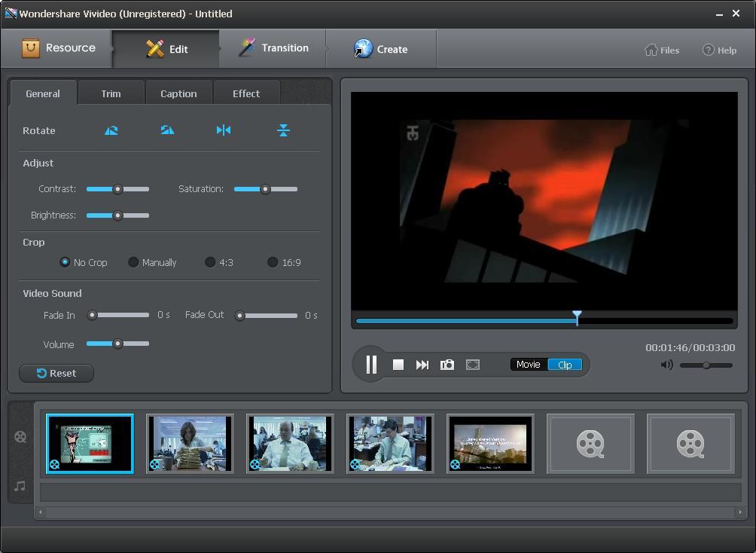
Task: Open the General tab
Action: pos(43,93)
